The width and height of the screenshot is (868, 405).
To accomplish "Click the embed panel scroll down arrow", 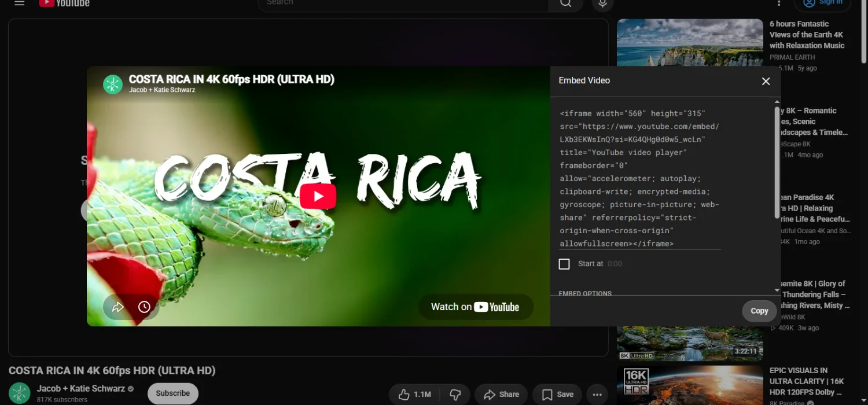I will click(x=777, y=290).
